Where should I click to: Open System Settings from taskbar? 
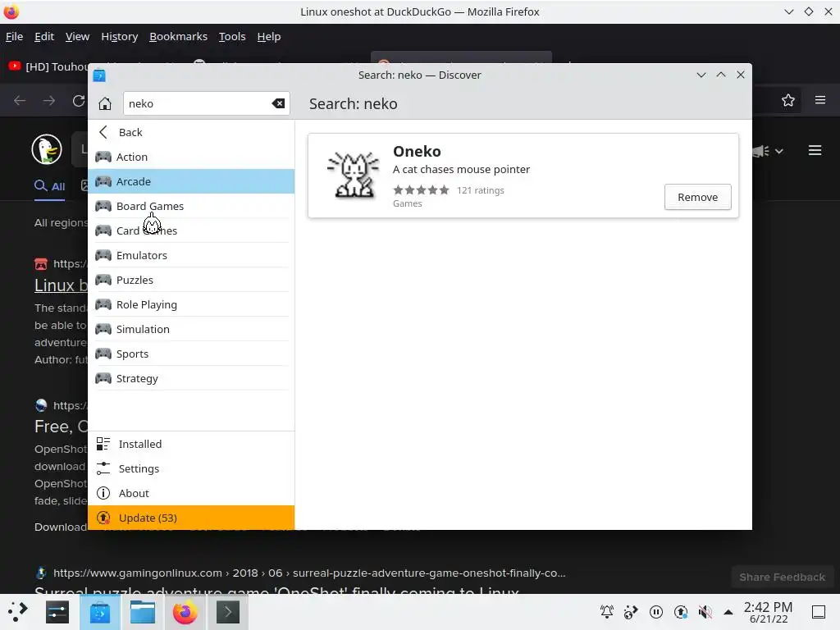point(57,612)
